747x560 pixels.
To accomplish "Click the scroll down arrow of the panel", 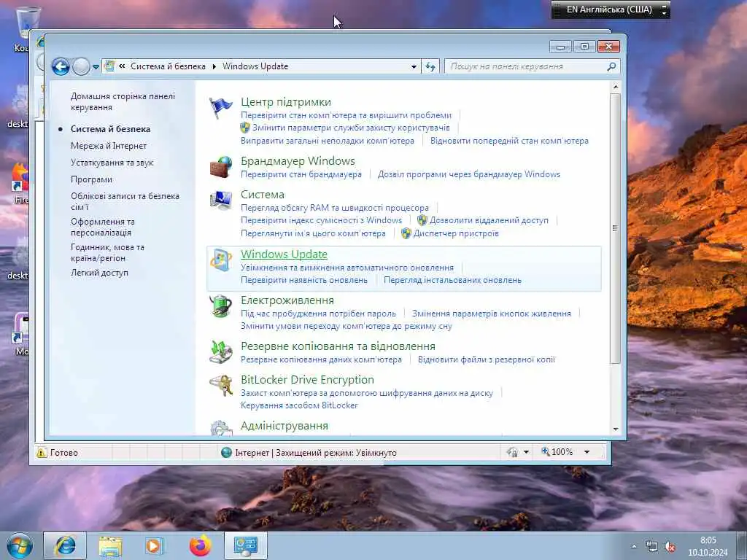I will 616,429.
